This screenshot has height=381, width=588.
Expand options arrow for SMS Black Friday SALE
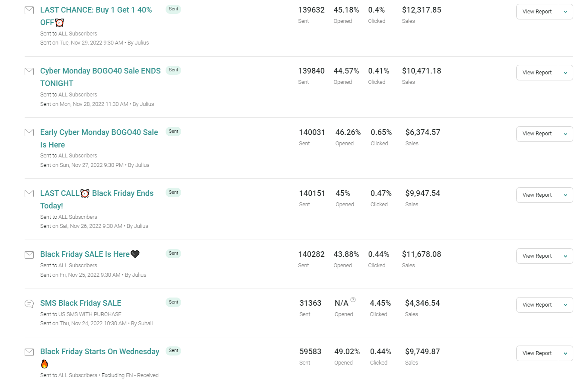click(566, 305)
